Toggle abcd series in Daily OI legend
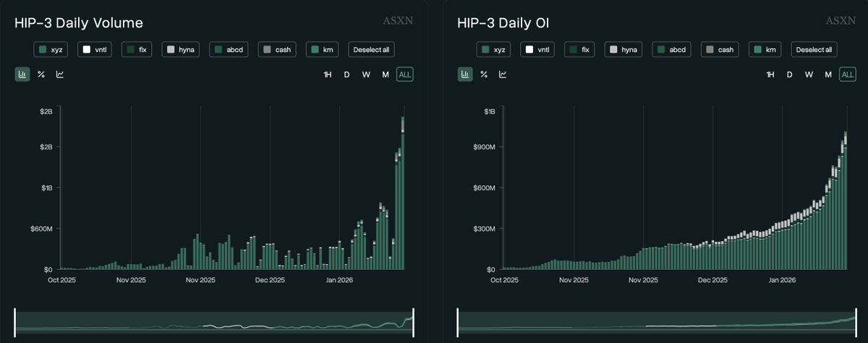 (x=671, y=50)
